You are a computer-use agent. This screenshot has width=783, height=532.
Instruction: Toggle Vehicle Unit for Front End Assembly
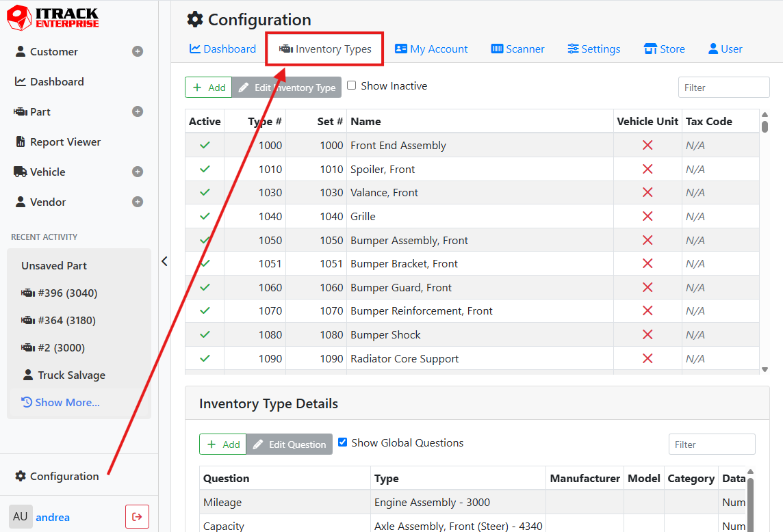tap(647, 145)
